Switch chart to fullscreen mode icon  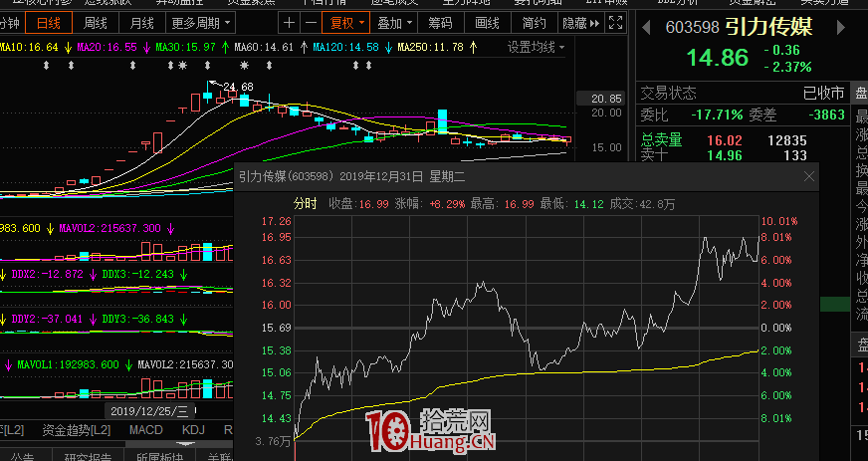[615, 23]
